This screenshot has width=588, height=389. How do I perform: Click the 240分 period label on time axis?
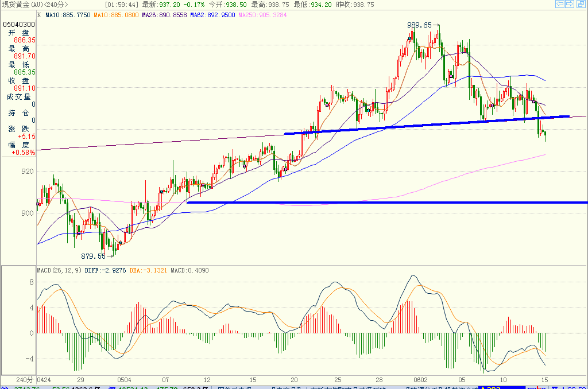pos(25,380)
